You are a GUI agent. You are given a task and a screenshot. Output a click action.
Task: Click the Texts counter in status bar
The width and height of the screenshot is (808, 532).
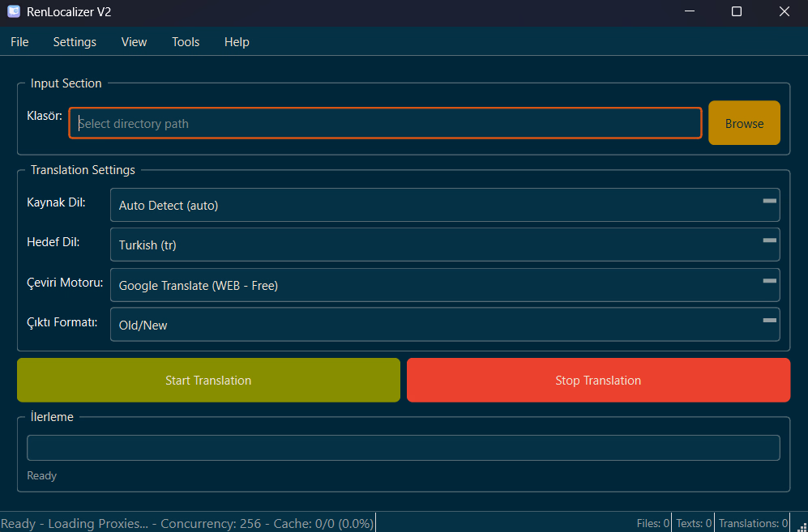(x=694, y=523)
